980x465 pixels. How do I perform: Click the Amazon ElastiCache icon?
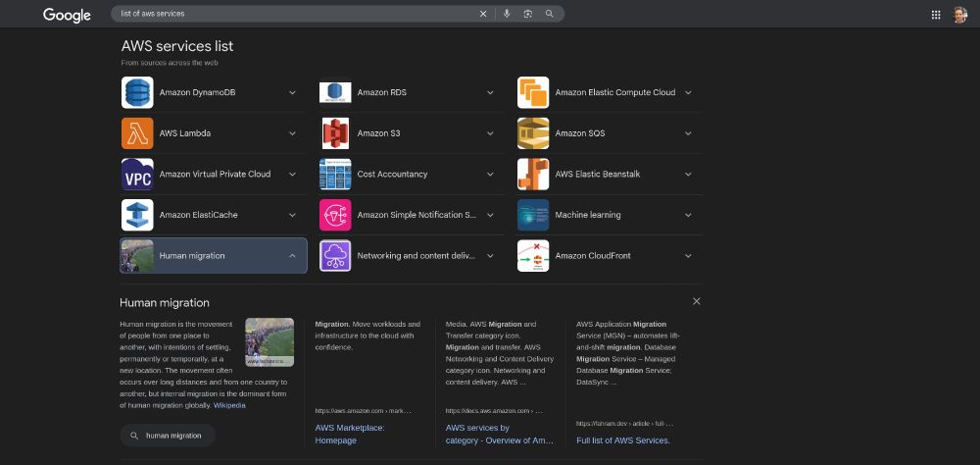[x=137, y=215]
